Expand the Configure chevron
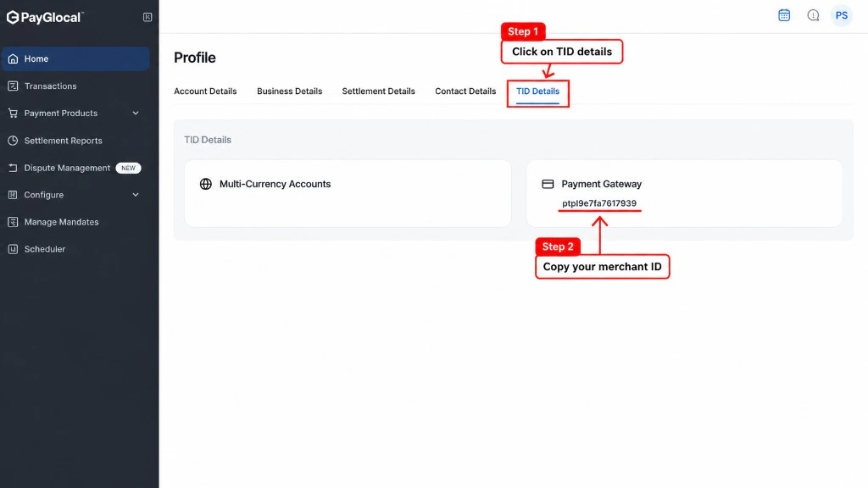 [x=136, y=195]
